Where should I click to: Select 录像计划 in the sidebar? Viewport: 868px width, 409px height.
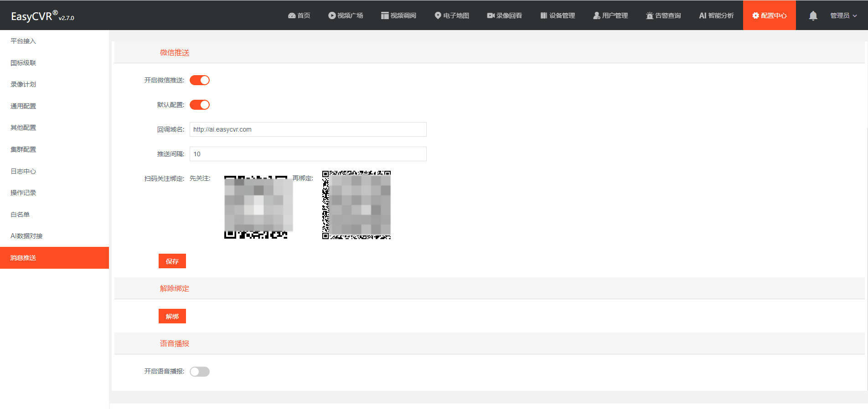pyautogui.click(x=55, y=84)
